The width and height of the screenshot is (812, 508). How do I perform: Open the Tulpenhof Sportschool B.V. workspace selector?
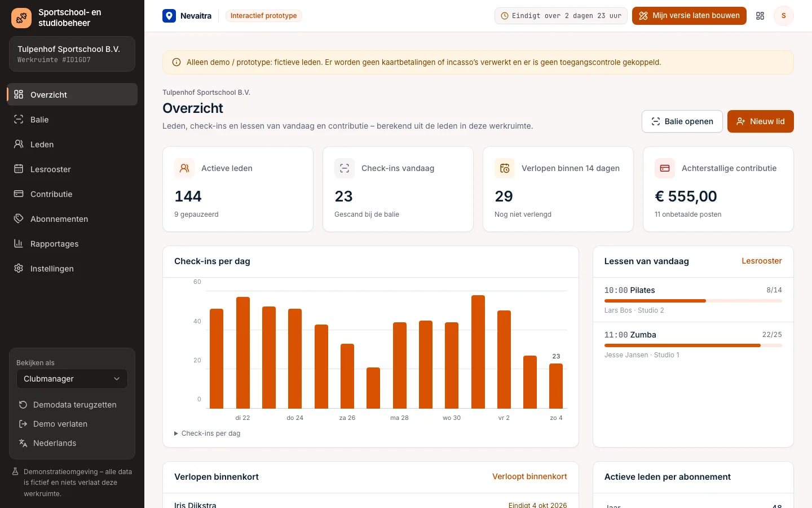point(72,54)
